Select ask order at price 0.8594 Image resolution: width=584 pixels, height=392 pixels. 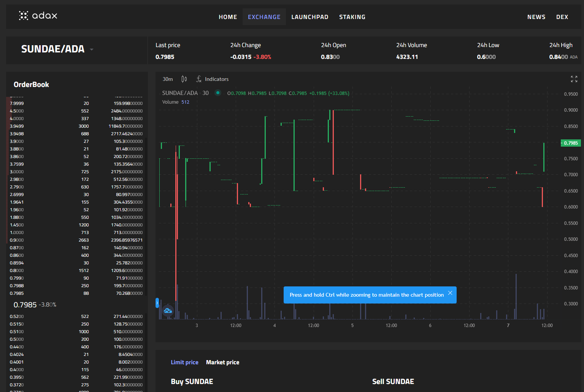click(76, 263)
